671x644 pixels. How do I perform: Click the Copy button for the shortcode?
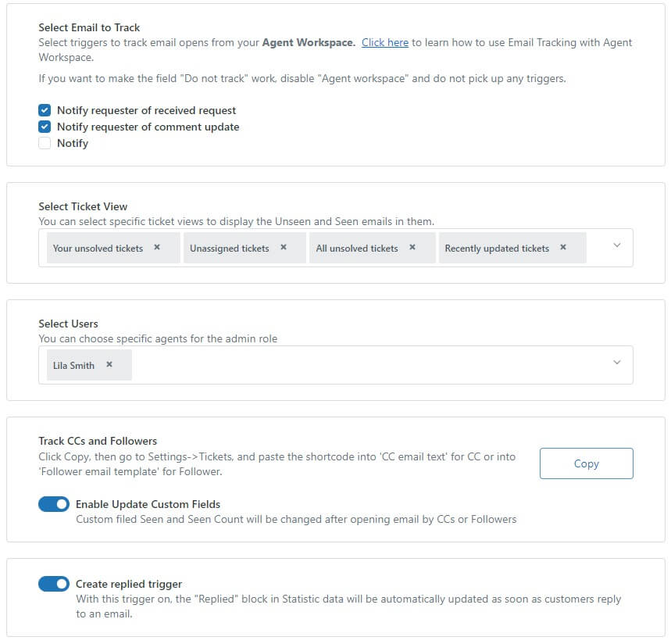coord(586,463)
